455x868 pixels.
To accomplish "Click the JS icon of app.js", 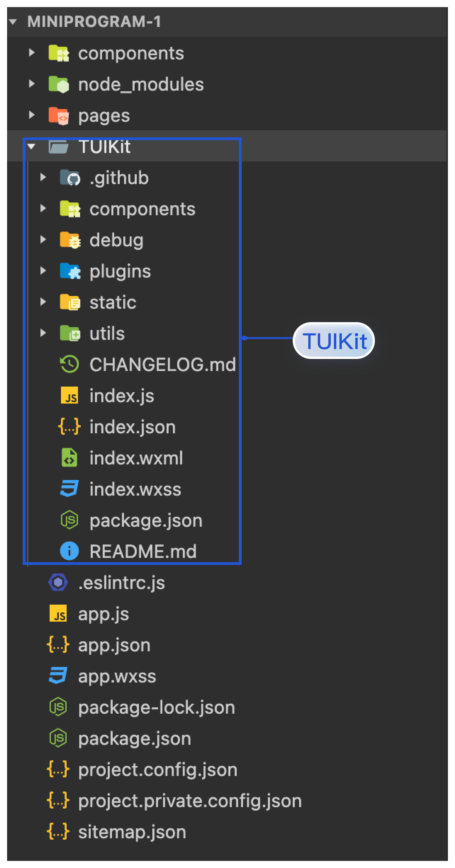I will click(58, 613).
